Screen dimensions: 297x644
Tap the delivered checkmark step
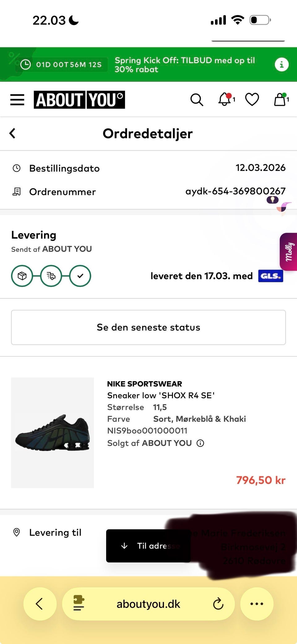click(80, 276)
